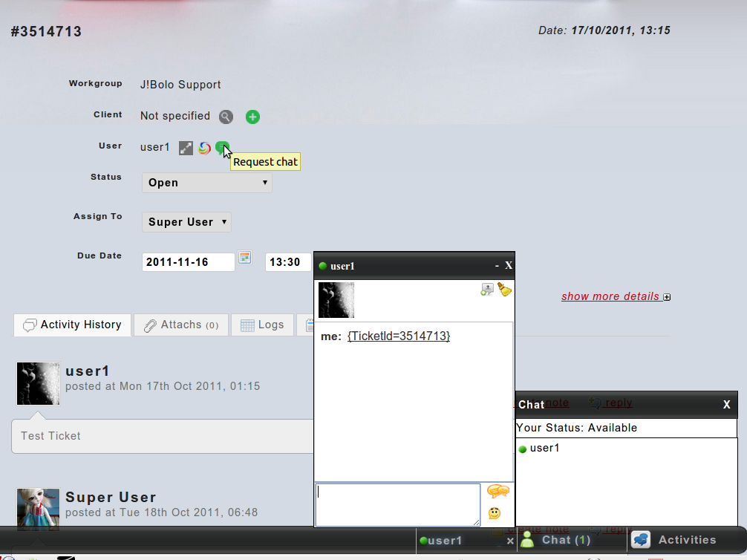The height and width of the screenshot is (560, 747).
Task: Open the Assign To Super User dropdown
Action: [x=186, y=222]
